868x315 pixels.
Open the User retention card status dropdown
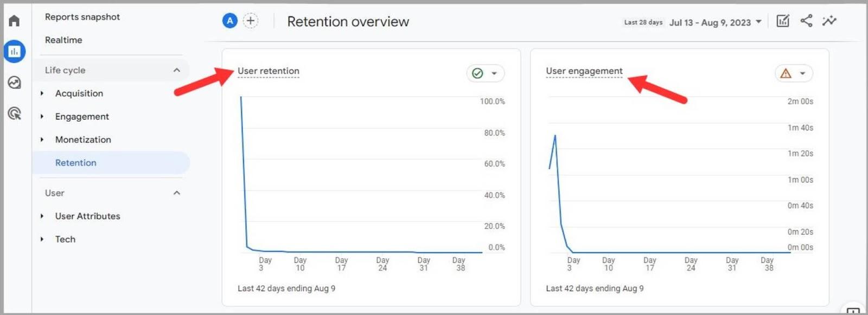coord(494,73)
